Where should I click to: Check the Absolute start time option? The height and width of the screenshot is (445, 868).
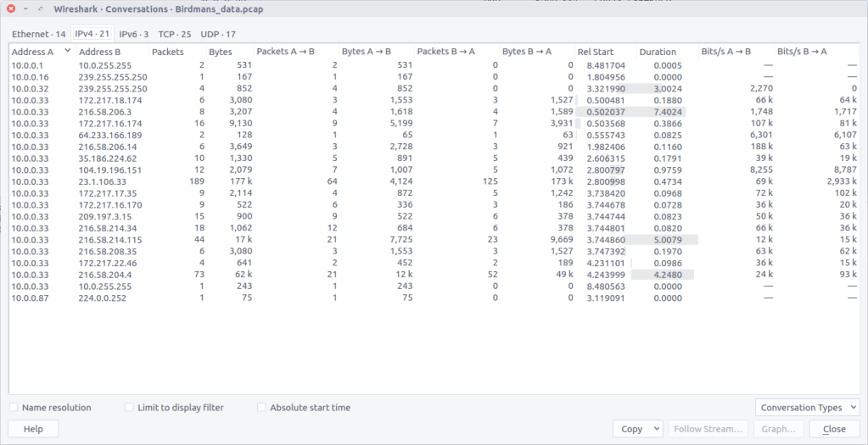coord(262,408)
